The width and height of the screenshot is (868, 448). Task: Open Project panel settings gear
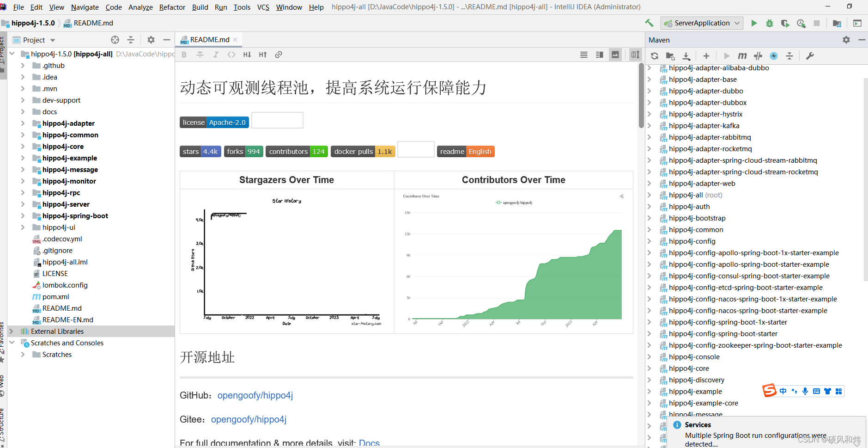pyautogui.click(x=151, y=40)
